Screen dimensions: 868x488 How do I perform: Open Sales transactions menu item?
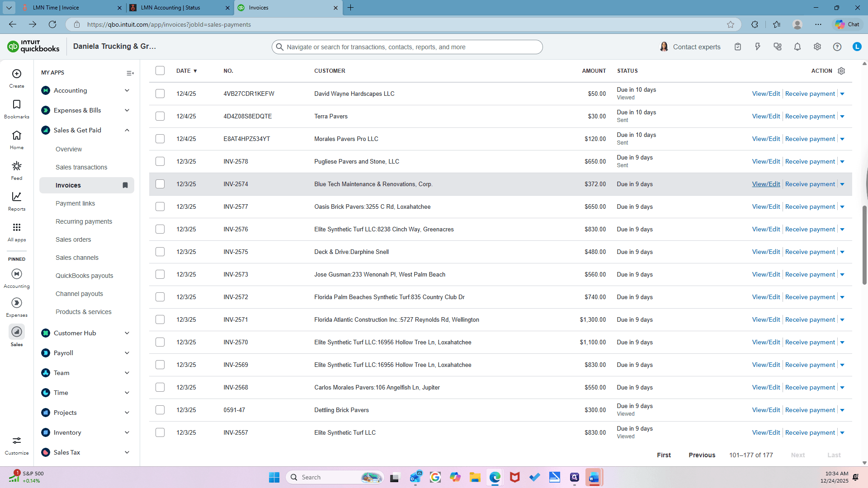click(x=81, y=167)
